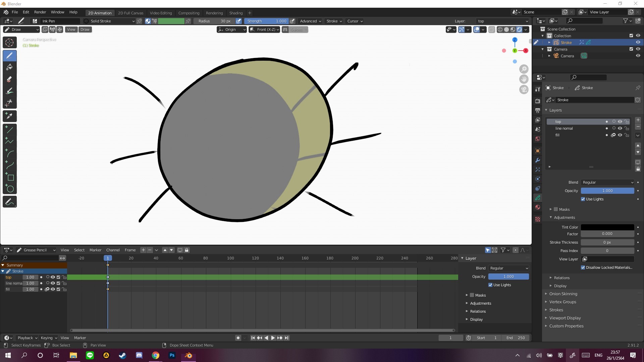Open the Front (X-Z) drawing plane dropdown
644x362 pixels.
click(265, 29)
